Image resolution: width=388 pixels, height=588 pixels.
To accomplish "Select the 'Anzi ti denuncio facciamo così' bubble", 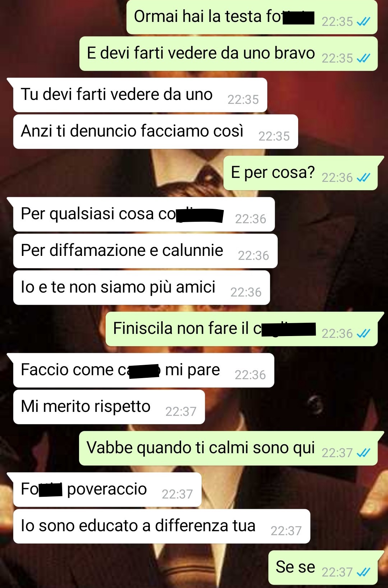I will tap(156, 132).
